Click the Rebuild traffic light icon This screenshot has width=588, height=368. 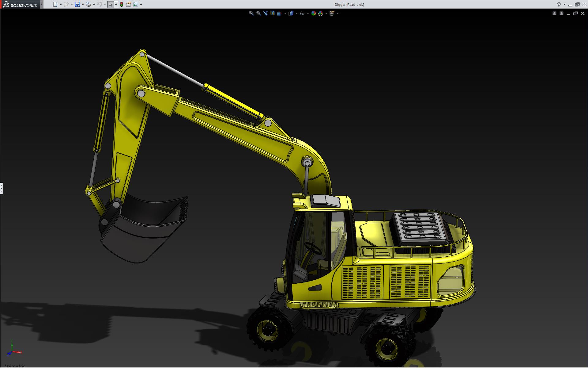tap(122, 4)
